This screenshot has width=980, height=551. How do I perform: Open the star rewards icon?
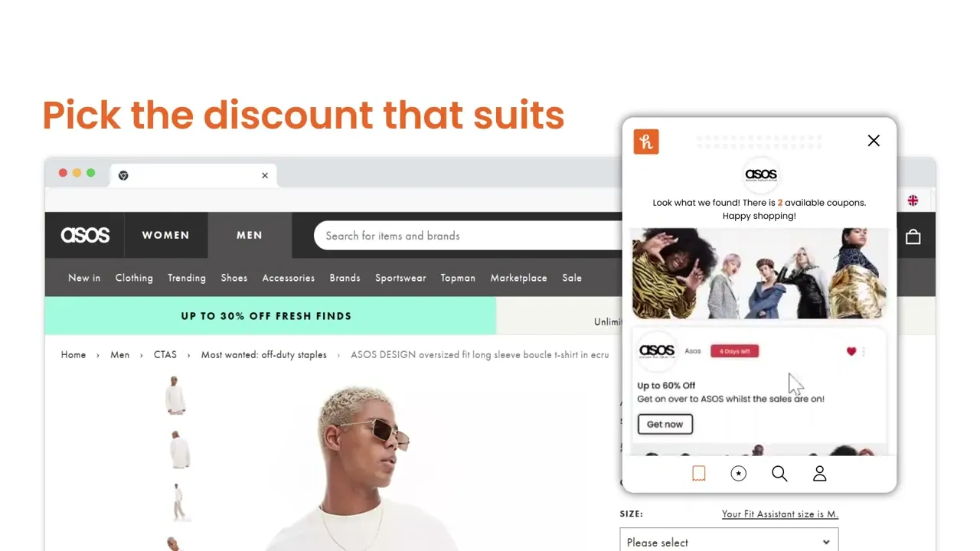[739, 474]
